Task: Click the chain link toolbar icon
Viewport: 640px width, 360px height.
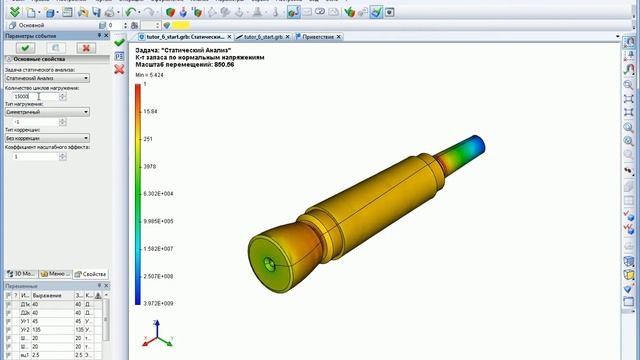Action: click(320, 12)
